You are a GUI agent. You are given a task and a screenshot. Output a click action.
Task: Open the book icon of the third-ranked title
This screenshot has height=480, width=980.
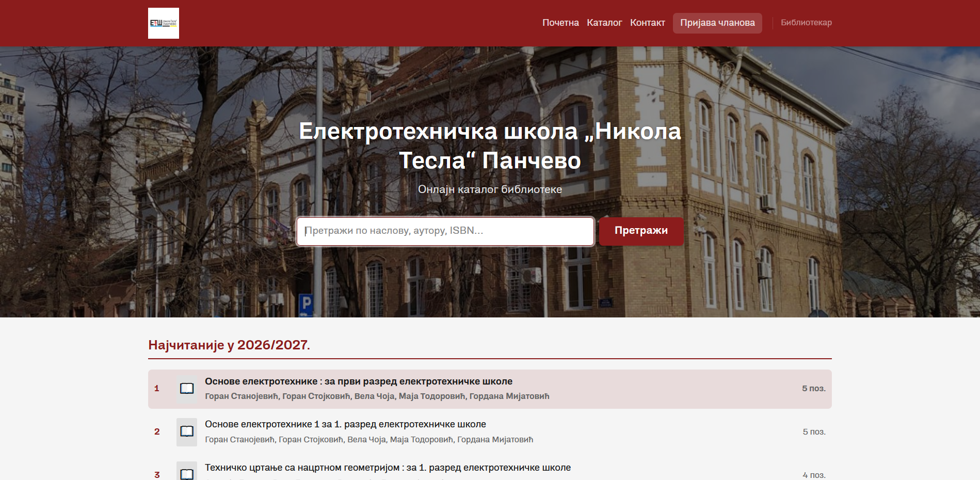(187, 471)
